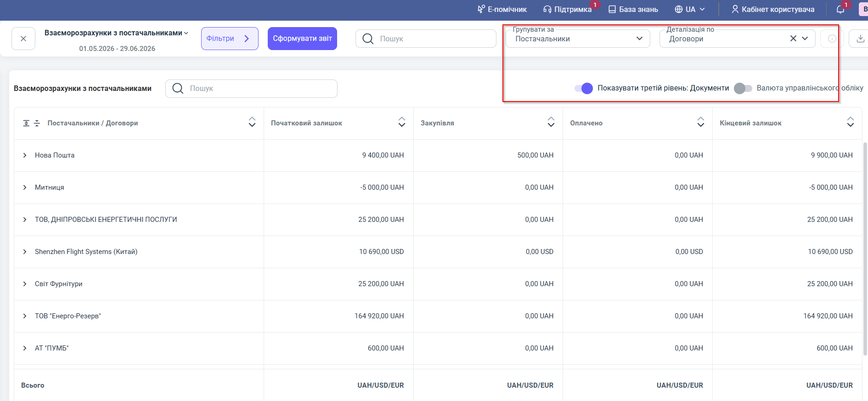Open the notifications bell
Viewport: 868px width, 401px height.
840,9
